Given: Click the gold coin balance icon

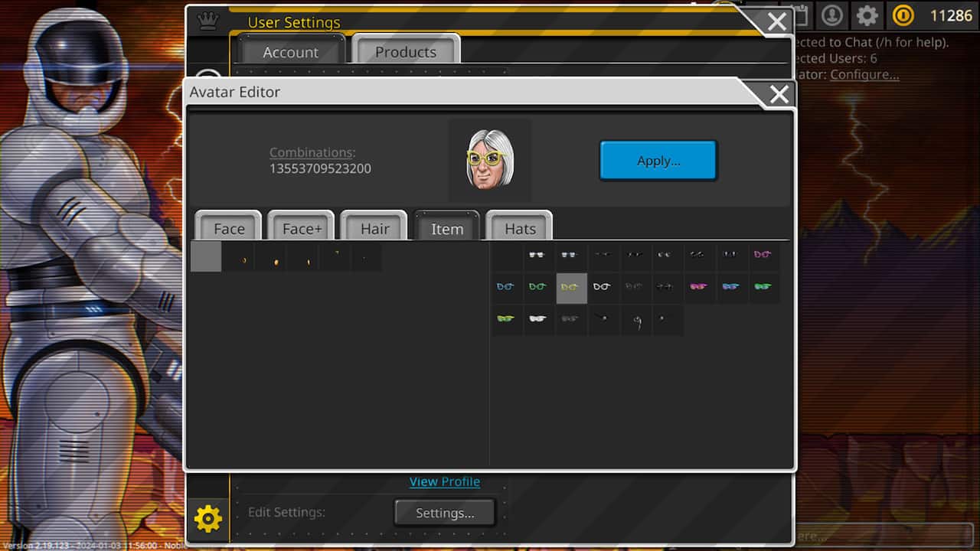Looking at the screenshot, I should [x=903, y=15].
